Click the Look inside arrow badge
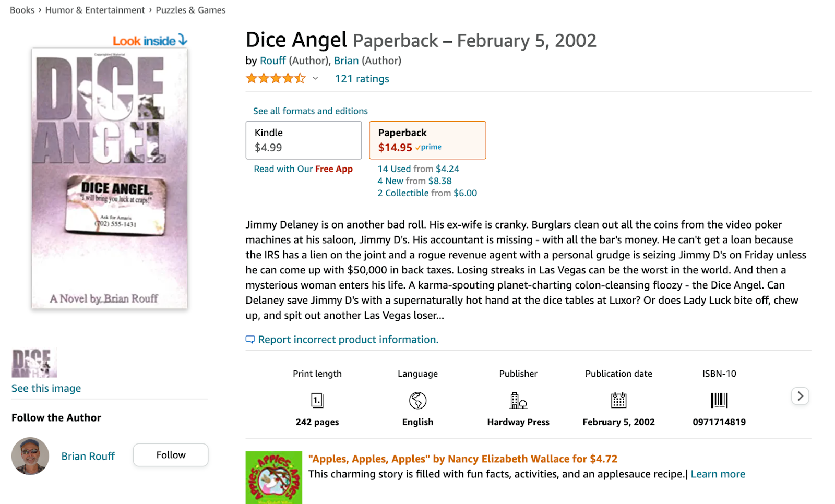The width and height of the screenshot is (835, 504). pyautogui.click(x=150, y=40)
